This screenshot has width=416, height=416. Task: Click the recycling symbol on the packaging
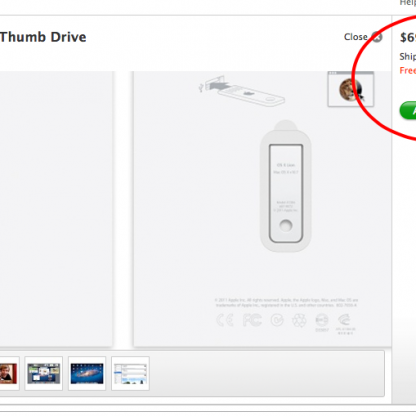click(299, 321)
